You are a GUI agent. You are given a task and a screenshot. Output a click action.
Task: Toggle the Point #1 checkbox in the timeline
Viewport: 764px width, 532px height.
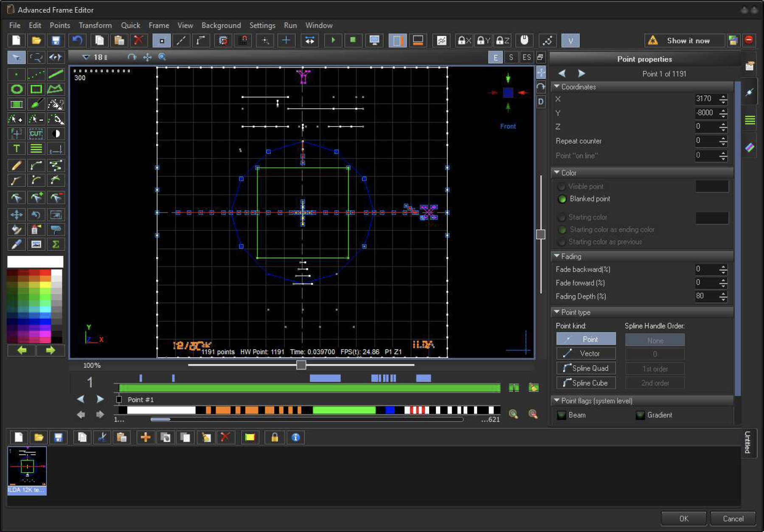click(119, 400)
